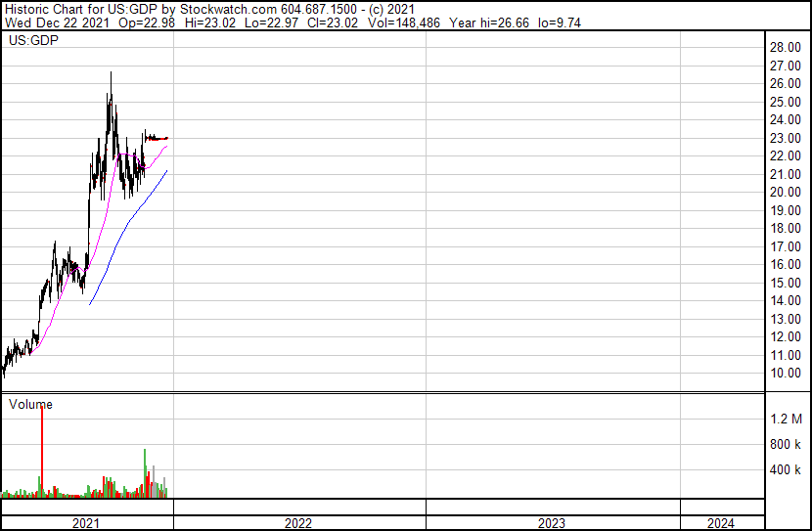This screenshot has height=531, width=812.
Task: Select the 2024 year on time axis
Action: (721, 523)
